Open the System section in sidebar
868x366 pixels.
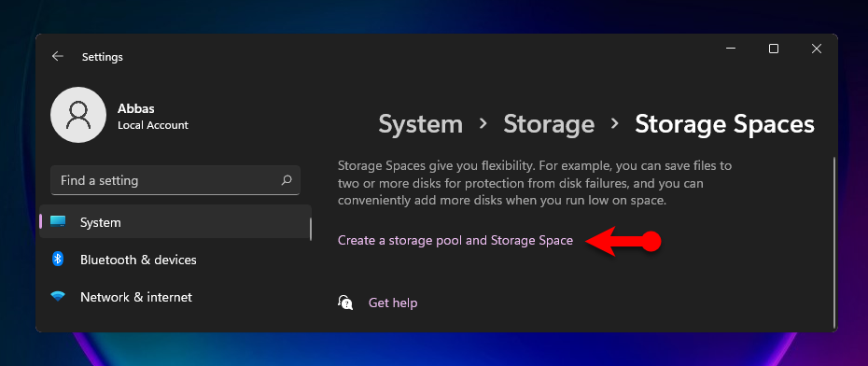175,222
